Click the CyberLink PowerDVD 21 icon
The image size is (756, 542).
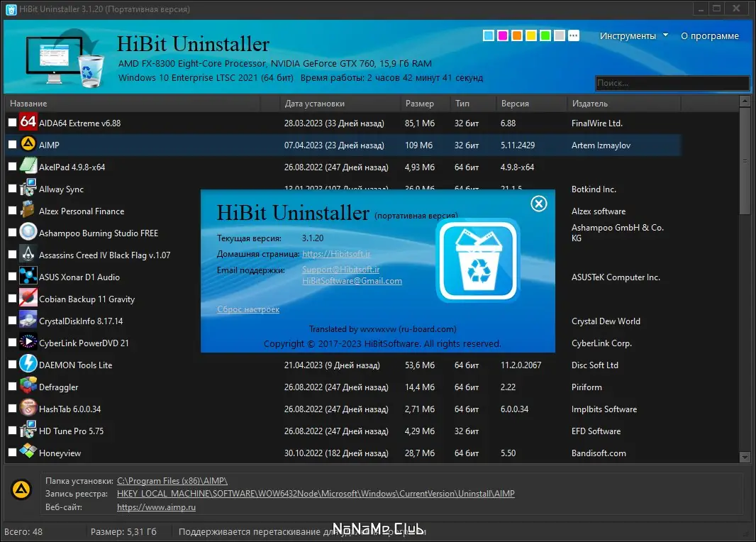28,343
